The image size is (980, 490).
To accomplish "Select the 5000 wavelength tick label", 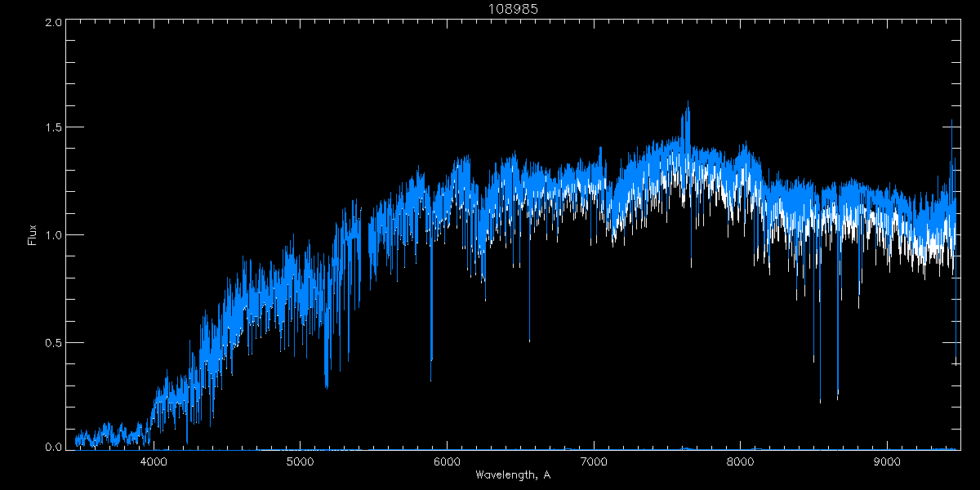I will tap(300, 461).
